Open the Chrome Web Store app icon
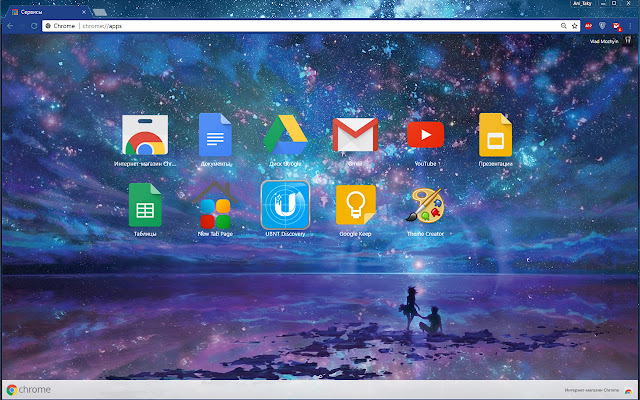 point(145,135)
